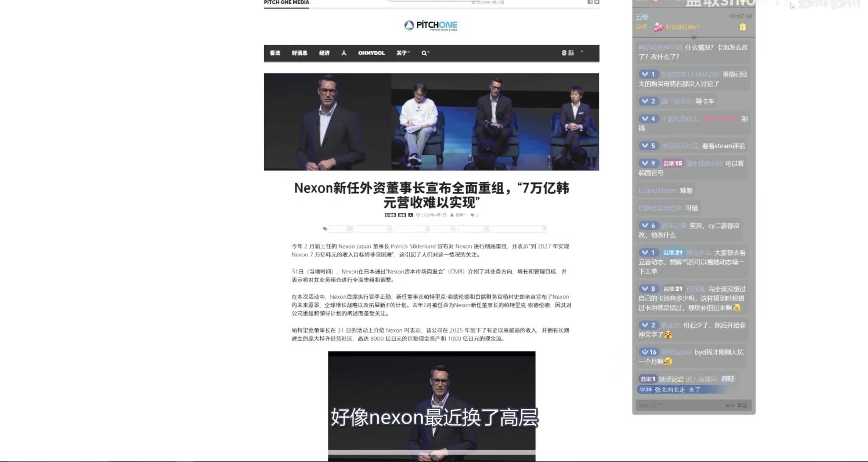Open the search magnifier in navigation bar
This screenshot has width=868, height=462.
coord(425,53)
